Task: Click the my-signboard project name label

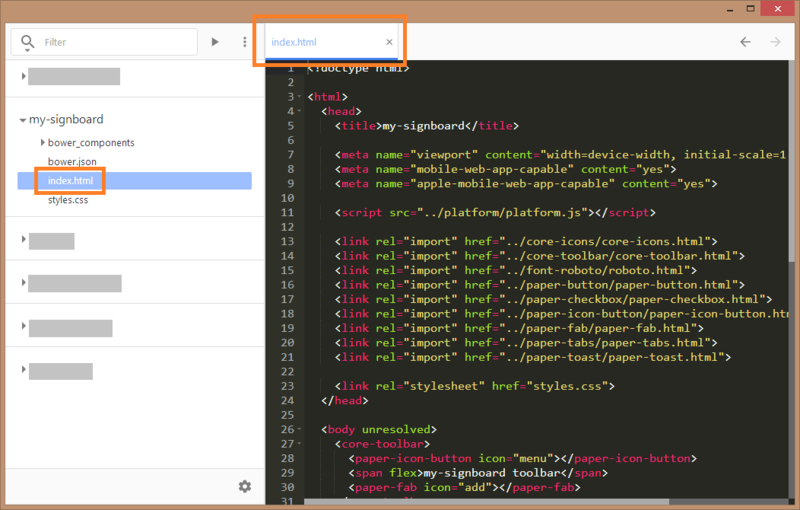Action: 66,119
